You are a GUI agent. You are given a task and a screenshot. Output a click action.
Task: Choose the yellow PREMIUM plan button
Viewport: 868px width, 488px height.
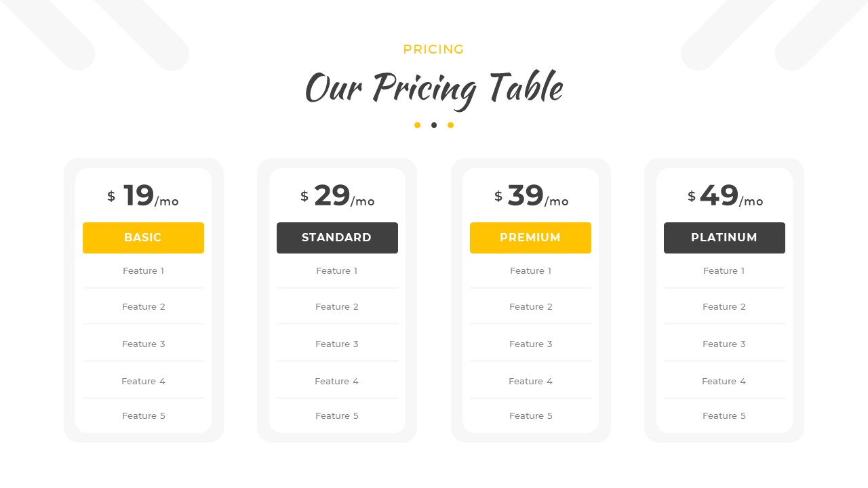click(530, 238)
